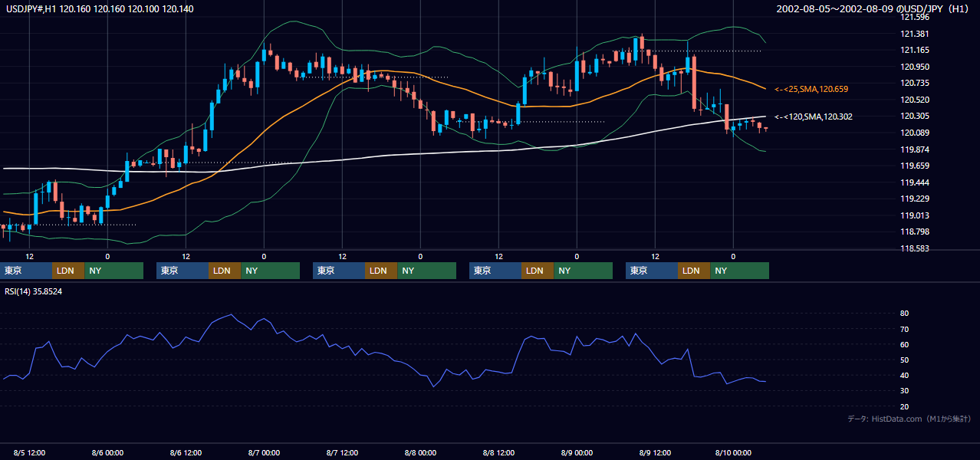Click price axis label 119.013

click(x=916, y=215)
